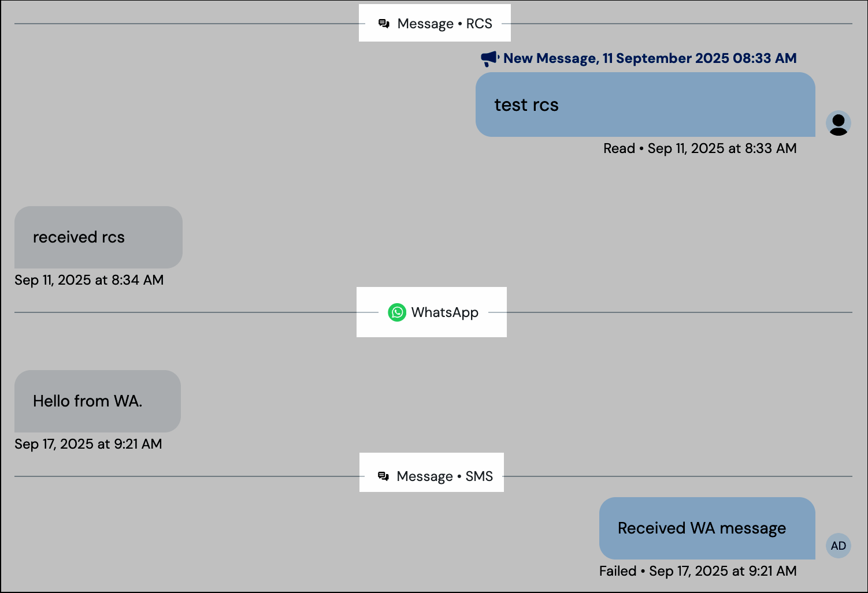Select the WhatsApp channel icon

point(397,312)
